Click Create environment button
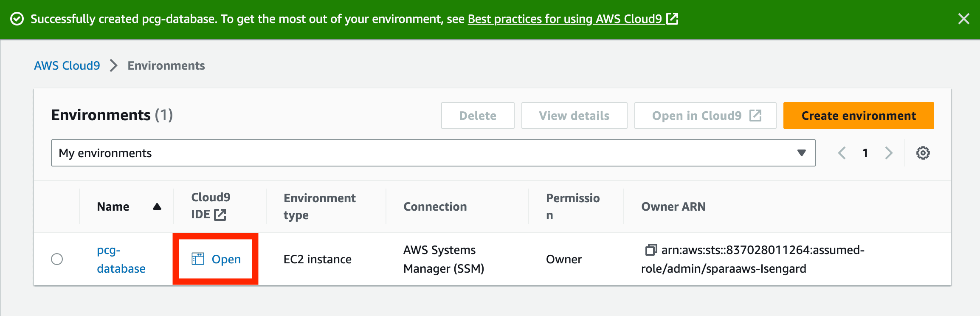980x316 pixels. (x=859, y=116)
